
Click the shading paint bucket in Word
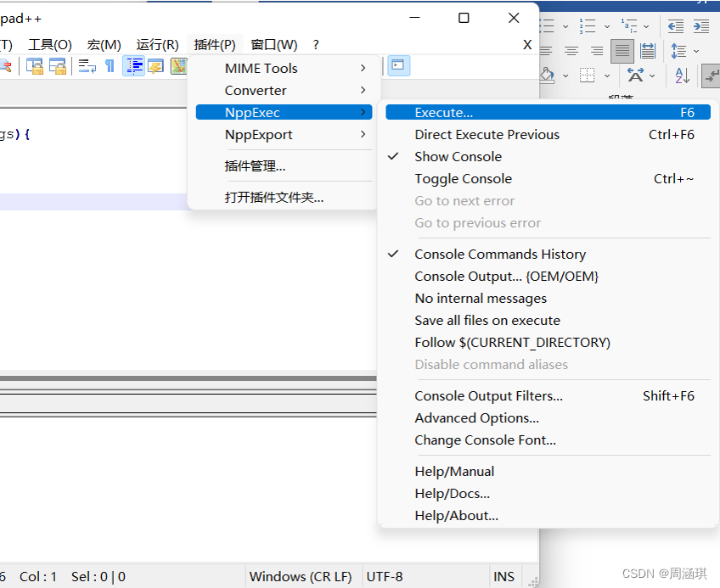[547, 76]
